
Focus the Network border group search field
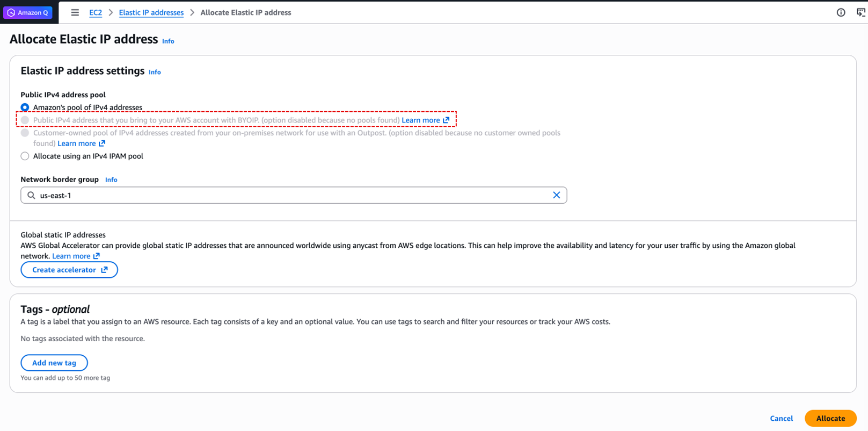294,195
